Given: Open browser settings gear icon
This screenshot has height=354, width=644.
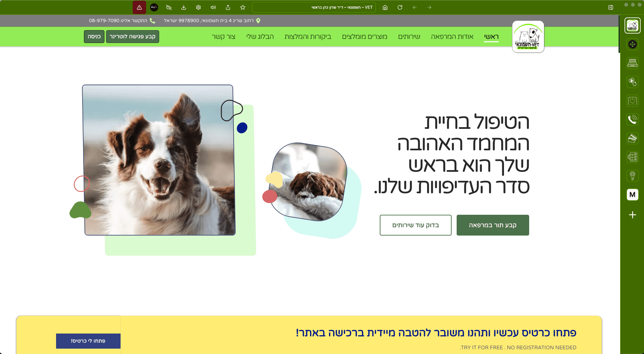Looking at the screenshot, I should (198, 7).
